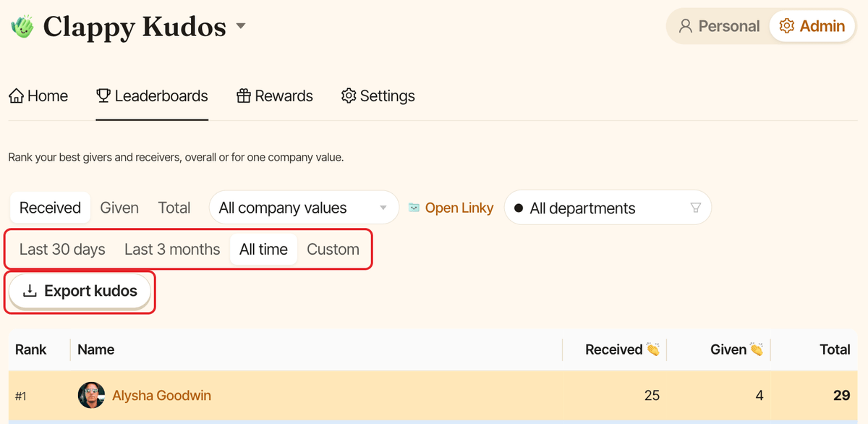The width and height of the screenshot is (868, 424).
Task: Click Alysha Goodwin's received value 25
Action: click(x=652, y=396)
